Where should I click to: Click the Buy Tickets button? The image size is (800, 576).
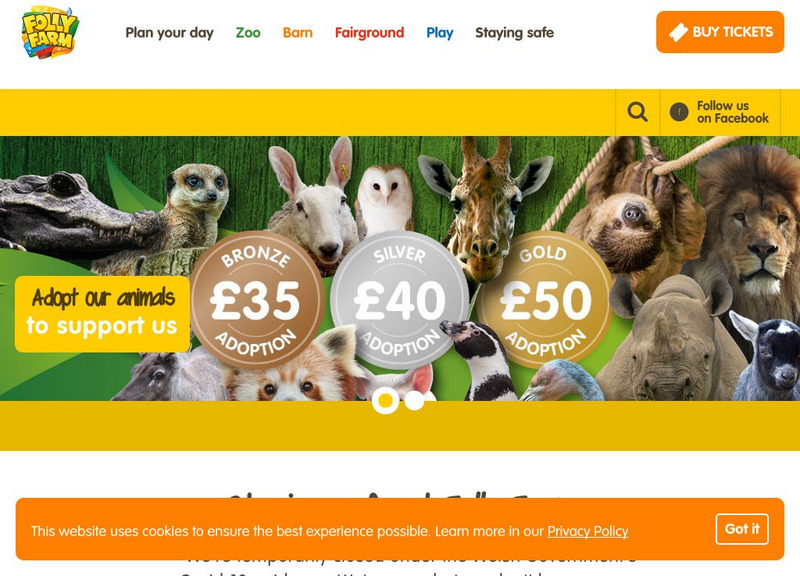pos(720,32)
